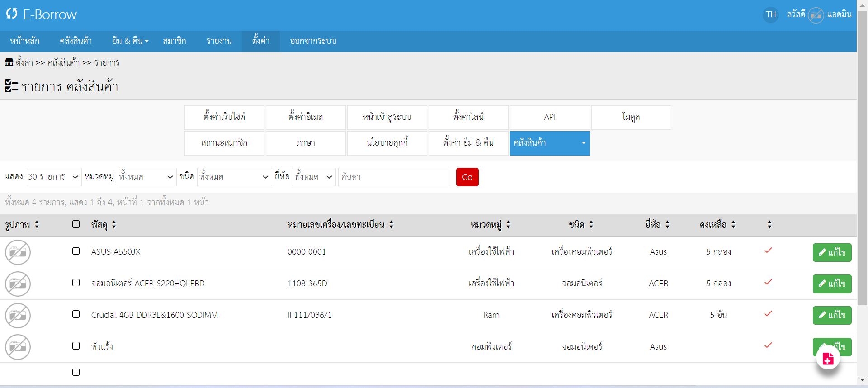Viewport: 868px width, 388px height.
Task: Click the red Go button
Action: point(467,177)
